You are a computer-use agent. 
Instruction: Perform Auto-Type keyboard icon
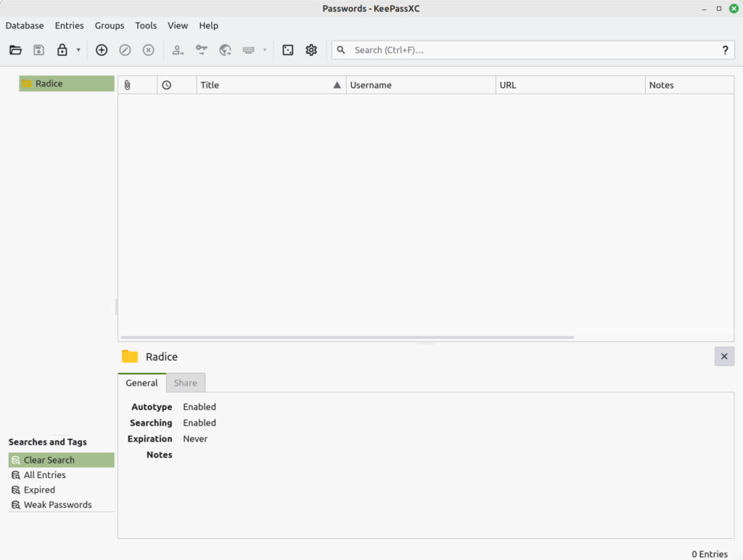[x=248, y=50]
